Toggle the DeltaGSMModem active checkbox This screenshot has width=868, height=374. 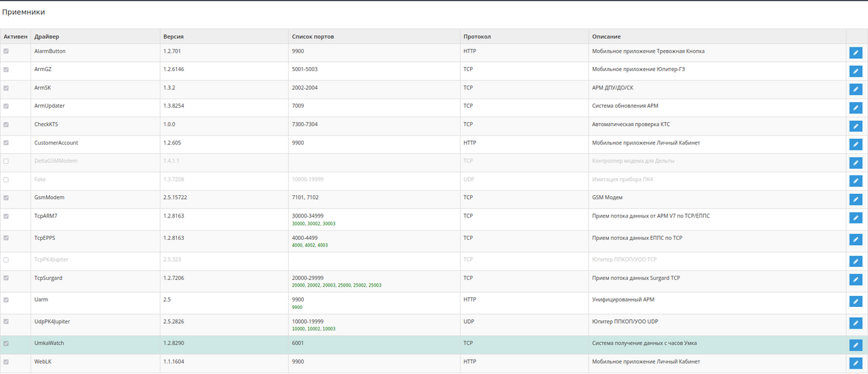[x=6, y=161]
